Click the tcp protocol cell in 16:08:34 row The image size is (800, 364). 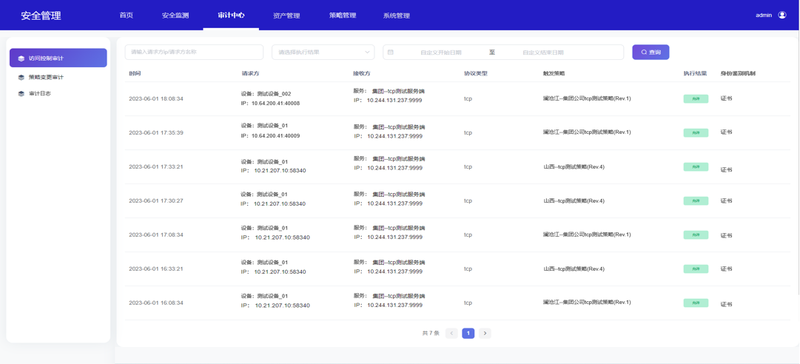coord(468,303)
